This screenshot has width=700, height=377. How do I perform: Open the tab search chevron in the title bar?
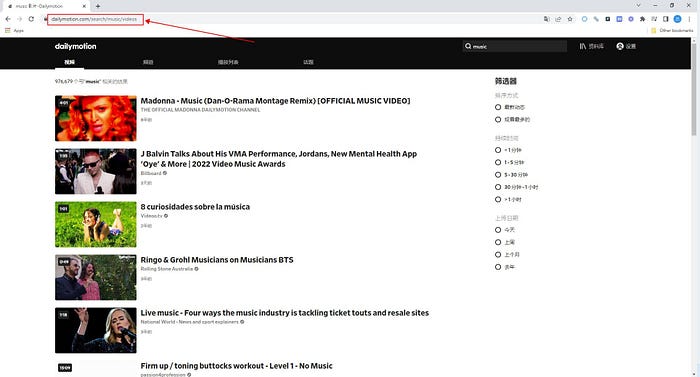click(x=638, y=5)
